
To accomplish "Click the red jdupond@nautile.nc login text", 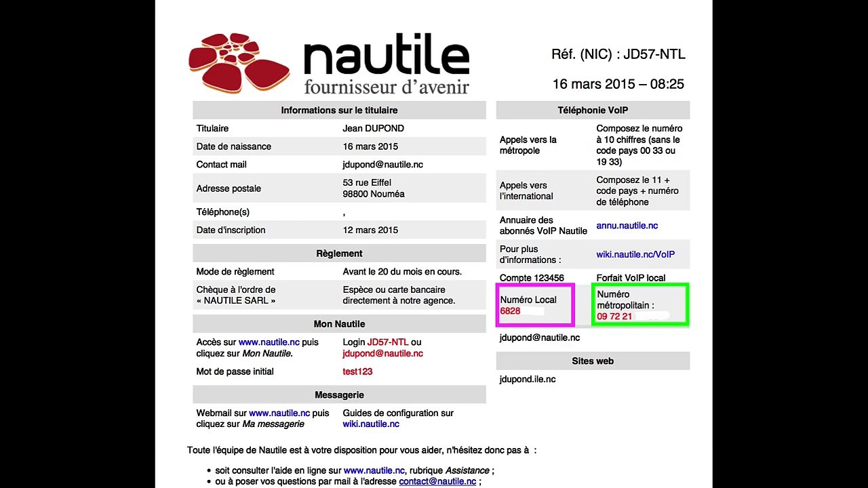I will (x=382, y=353).
